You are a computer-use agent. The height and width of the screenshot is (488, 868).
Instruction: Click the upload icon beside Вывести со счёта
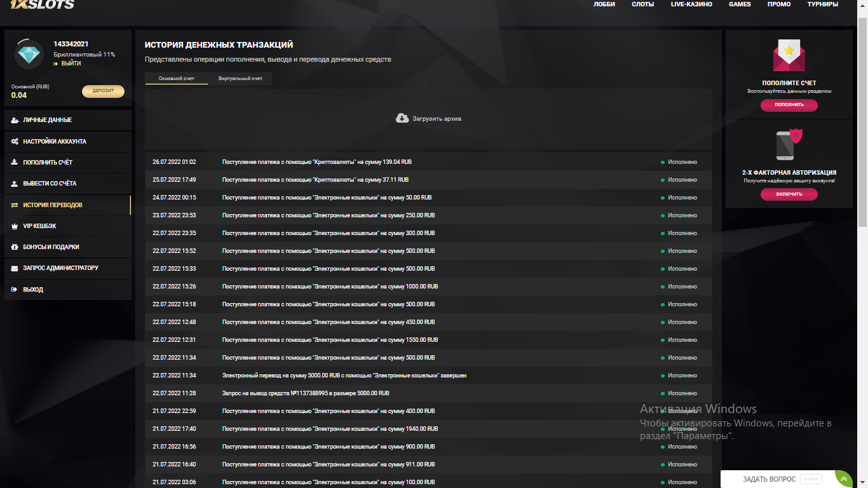15,184
